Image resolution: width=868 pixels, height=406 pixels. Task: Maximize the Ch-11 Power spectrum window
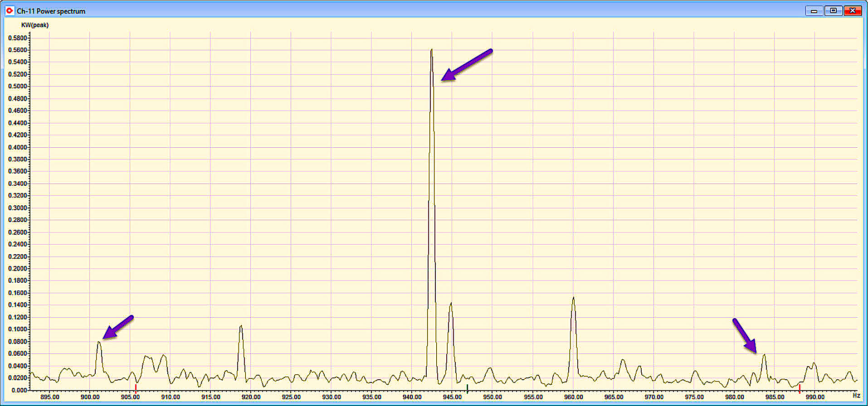pos(833,11)
